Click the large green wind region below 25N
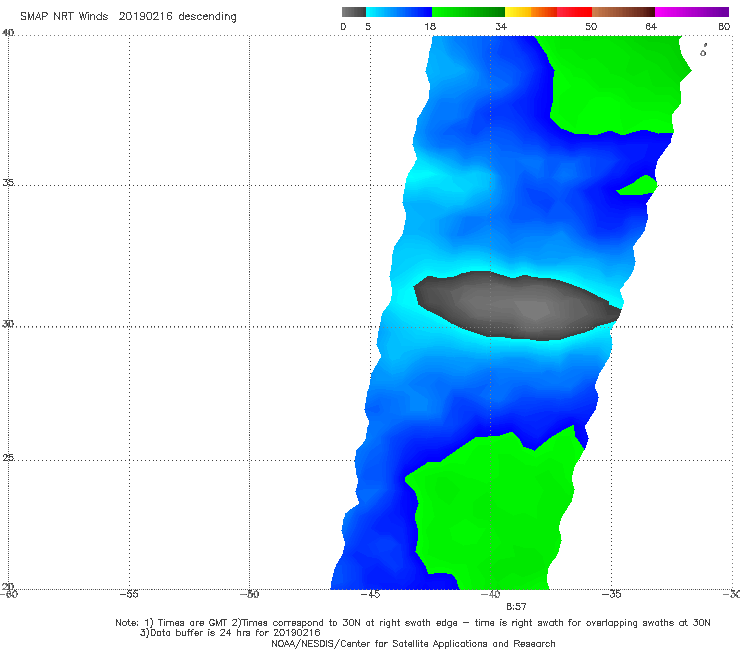 coord(493,512)
